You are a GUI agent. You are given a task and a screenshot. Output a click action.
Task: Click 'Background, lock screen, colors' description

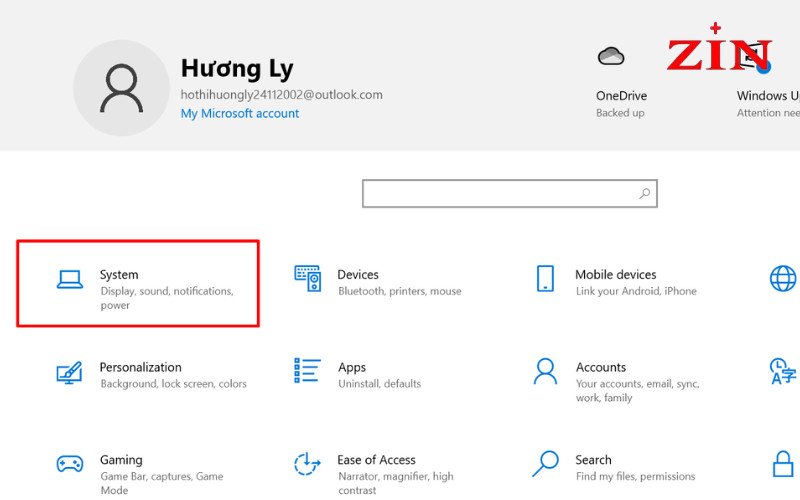pos(173,384)
